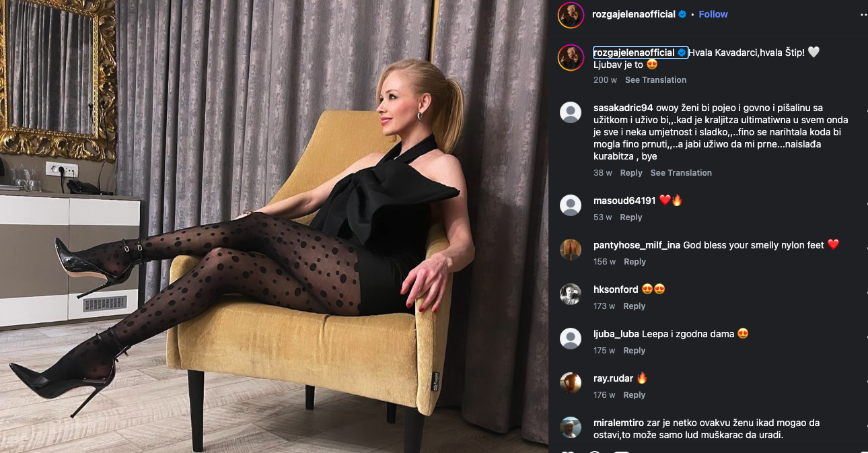Open pantyhose_milf_ina profile avatar

click(571, 249)
